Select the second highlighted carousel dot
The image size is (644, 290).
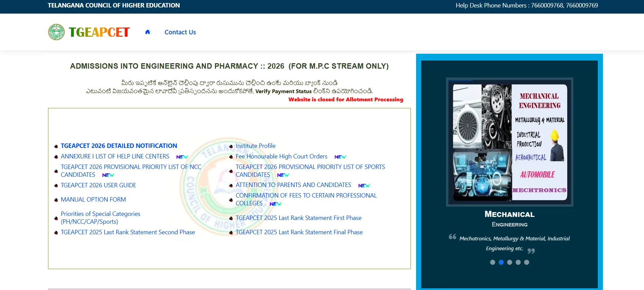point(501,262)
